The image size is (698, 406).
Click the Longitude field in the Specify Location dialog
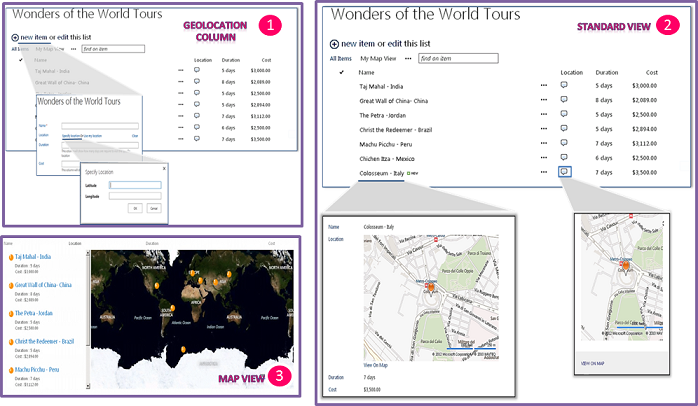[135, 196]
